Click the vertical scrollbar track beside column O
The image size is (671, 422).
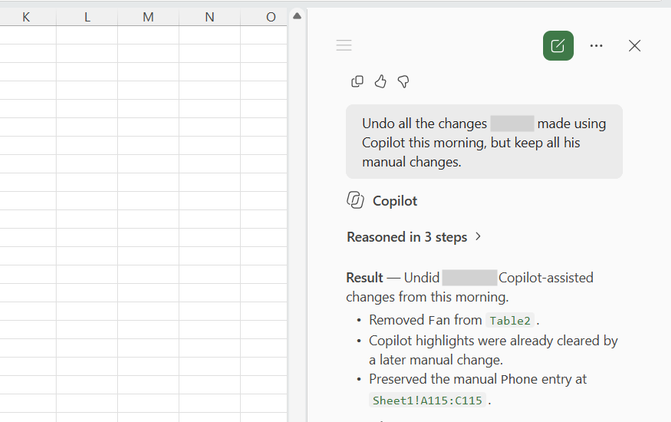[x=297, y=223]
